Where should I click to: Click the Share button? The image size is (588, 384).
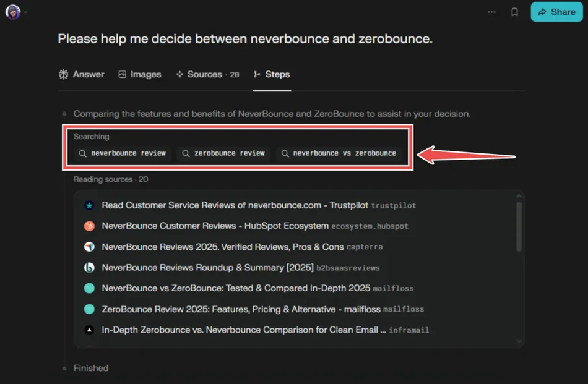(x=556, y=12)
